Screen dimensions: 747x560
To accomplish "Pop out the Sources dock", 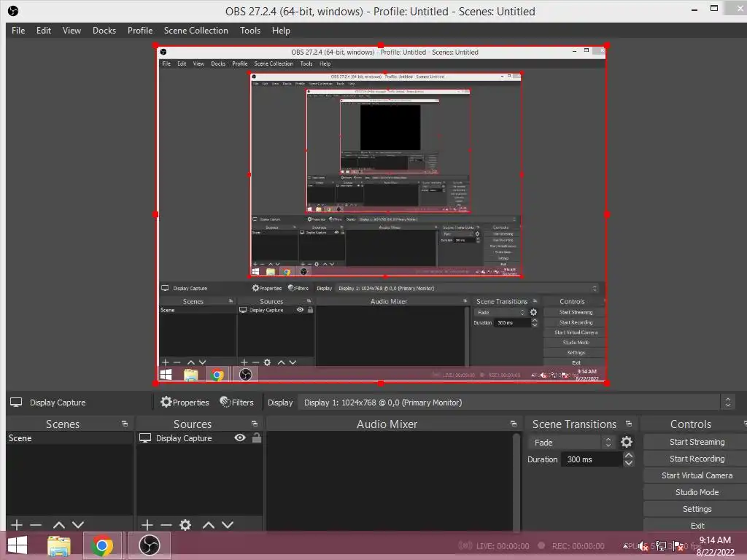I will (x=255, y=424).
